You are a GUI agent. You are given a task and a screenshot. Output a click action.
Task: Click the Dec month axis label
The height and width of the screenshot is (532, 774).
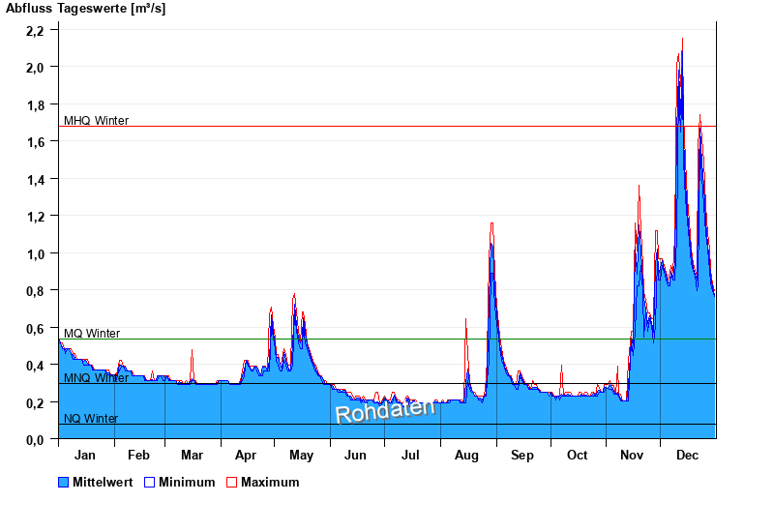(x=687, y=456)
